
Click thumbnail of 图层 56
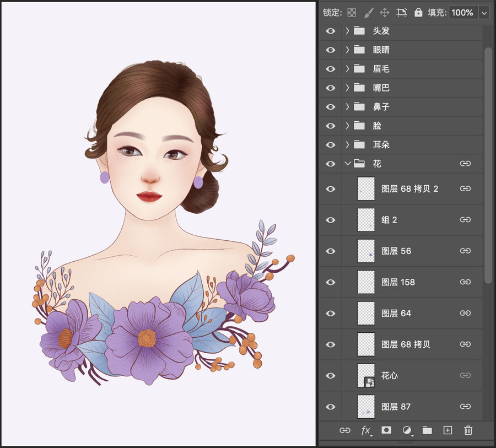click(366, 251)
